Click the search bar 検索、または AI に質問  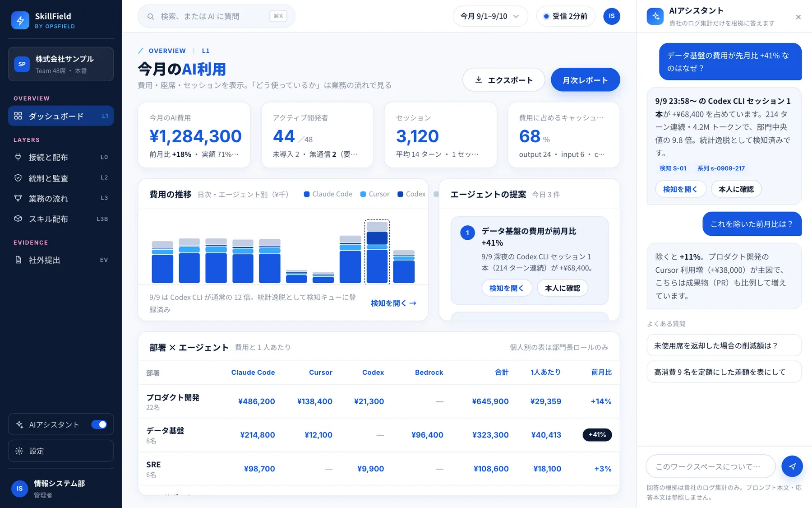[x=216, y=16]
